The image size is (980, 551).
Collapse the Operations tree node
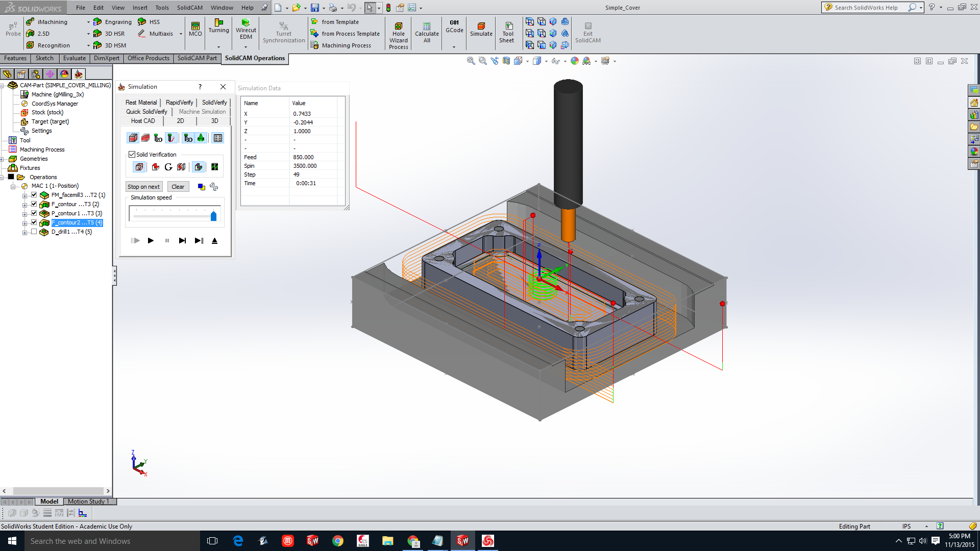pyautogui.click(x=2, y=178)
